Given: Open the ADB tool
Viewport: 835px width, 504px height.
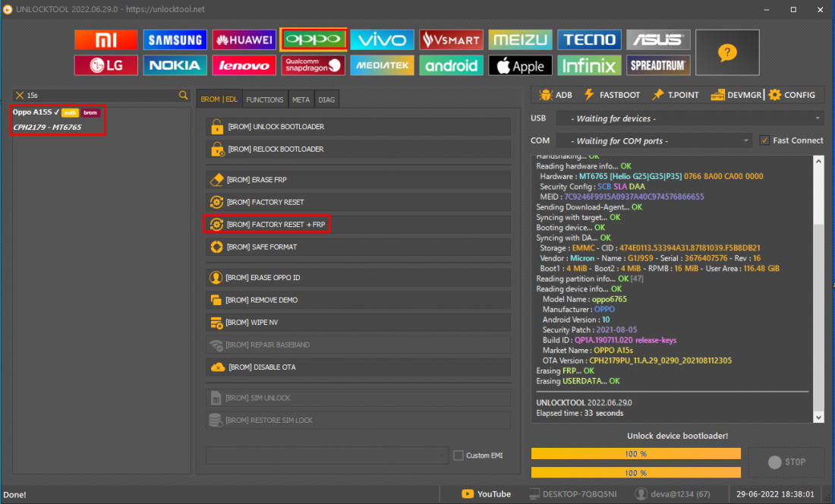Looking at the screenshot, I should tap(556, 95).
